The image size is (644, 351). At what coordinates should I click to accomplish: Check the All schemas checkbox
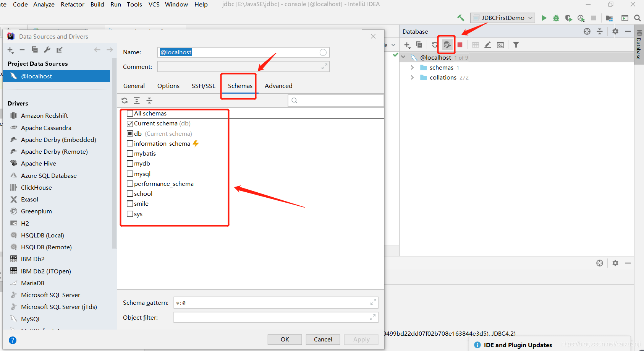click(130, 114)
